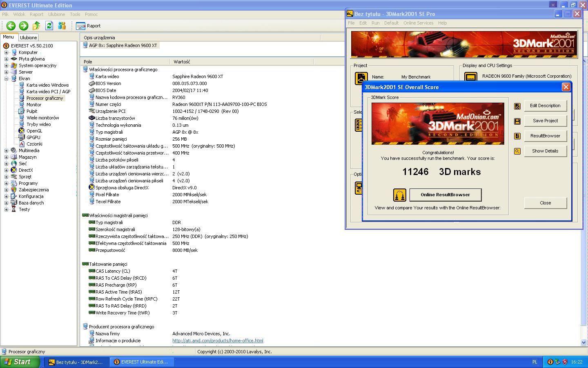Click the green back arrow in EVEREST toolbar

(x=11, y=25)
